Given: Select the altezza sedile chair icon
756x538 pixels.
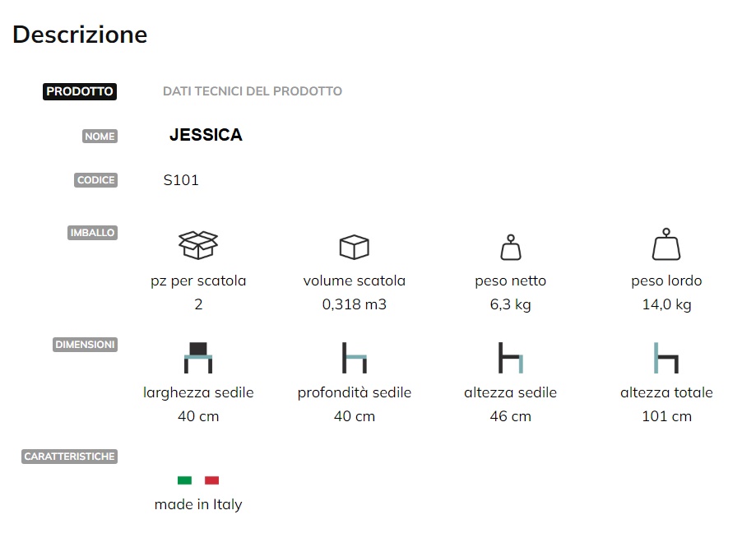Looking at the screenshot, I should coord(511,358).
